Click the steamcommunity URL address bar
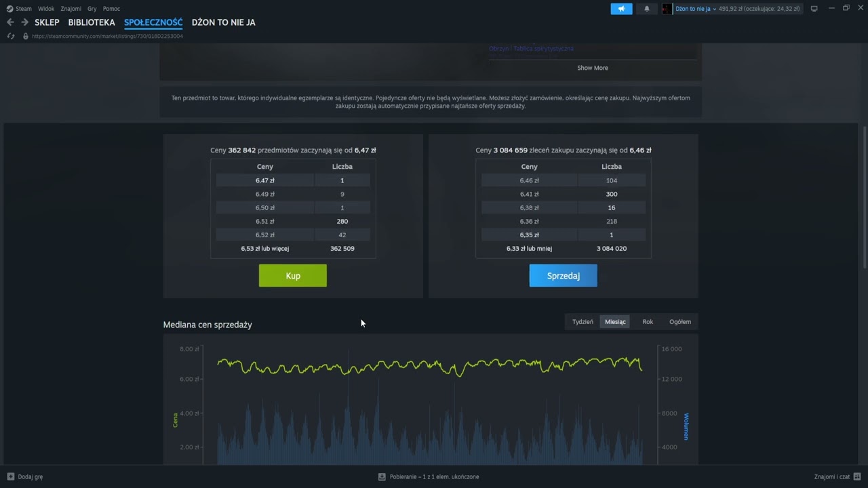Screen dimensions: 868x488 click(x=107, y=36)
